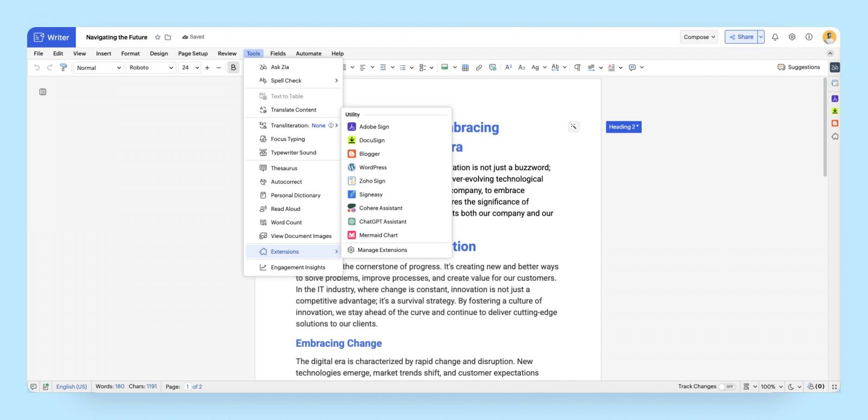Open the 100% zoom dropdown
868x420 pixels.
click(771, 387)
